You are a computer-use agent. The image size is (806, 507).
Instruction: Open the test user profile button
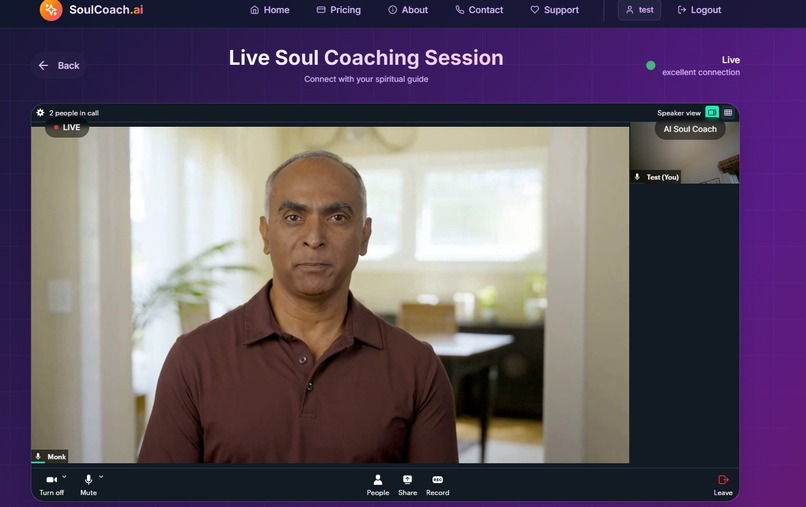[x=639, y=10]
